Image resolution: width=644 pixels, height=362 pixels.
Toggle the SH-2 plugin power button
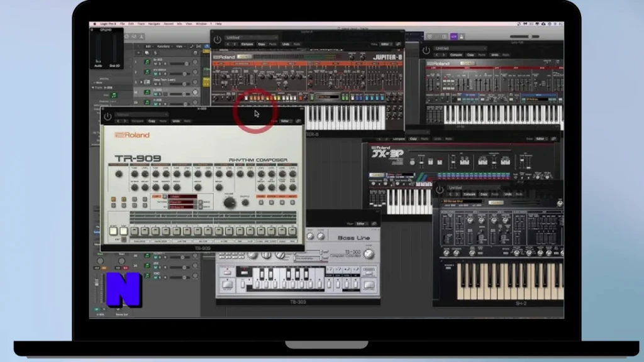coord(440,190)
